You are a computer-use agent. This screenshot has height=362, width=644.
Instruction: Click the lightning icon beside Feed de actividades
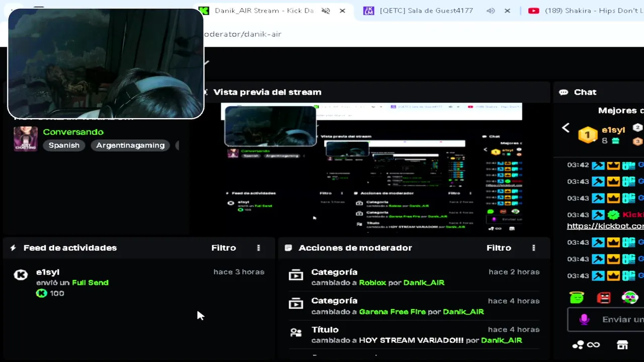13,248
